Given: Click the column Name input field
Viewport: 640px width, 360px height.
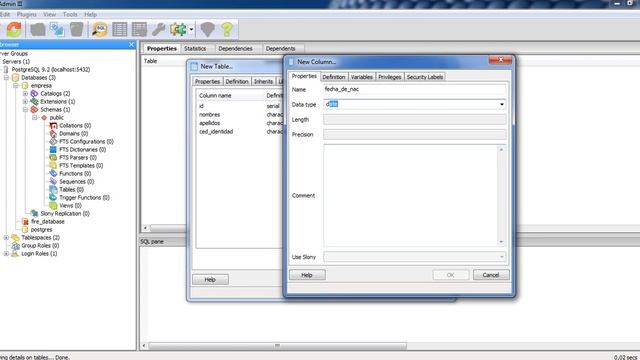Looking at the screenshot, I should click(x=415, y=89).
